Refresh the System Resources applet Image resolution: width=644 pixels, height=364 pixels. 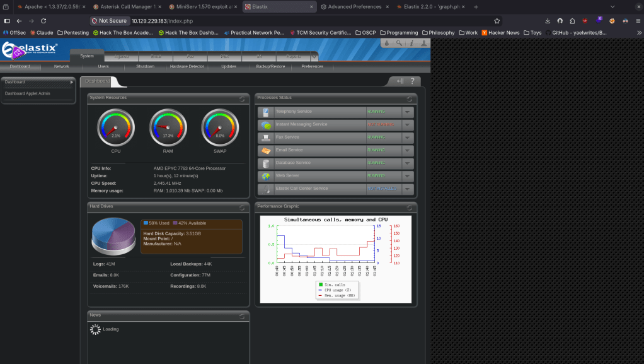[x=242, y=98]
